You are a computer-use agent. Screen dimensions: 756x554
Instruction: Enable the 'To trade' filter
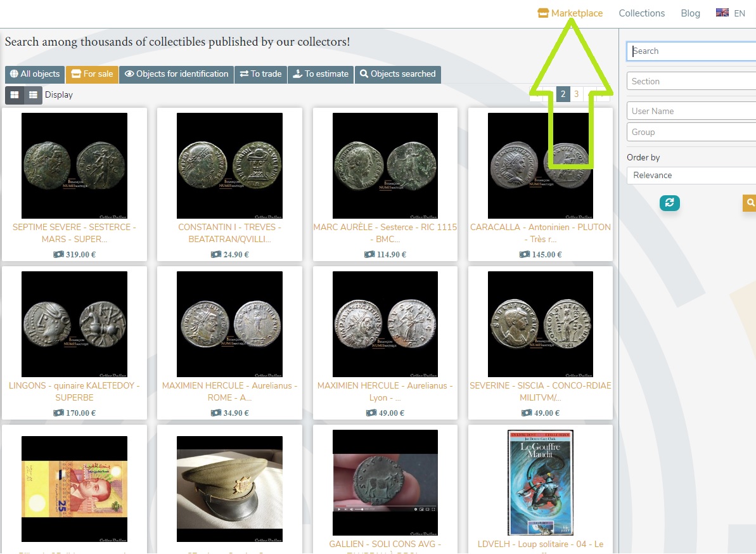click(260, 74)
